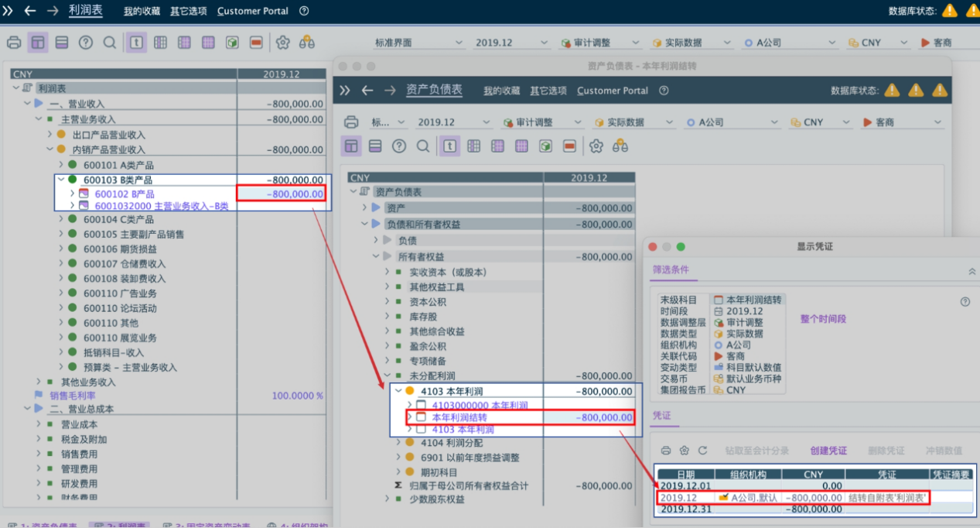
Task: Open 其它选项 menu in the 资产负债表 window
Action: [x=548, y=91]
